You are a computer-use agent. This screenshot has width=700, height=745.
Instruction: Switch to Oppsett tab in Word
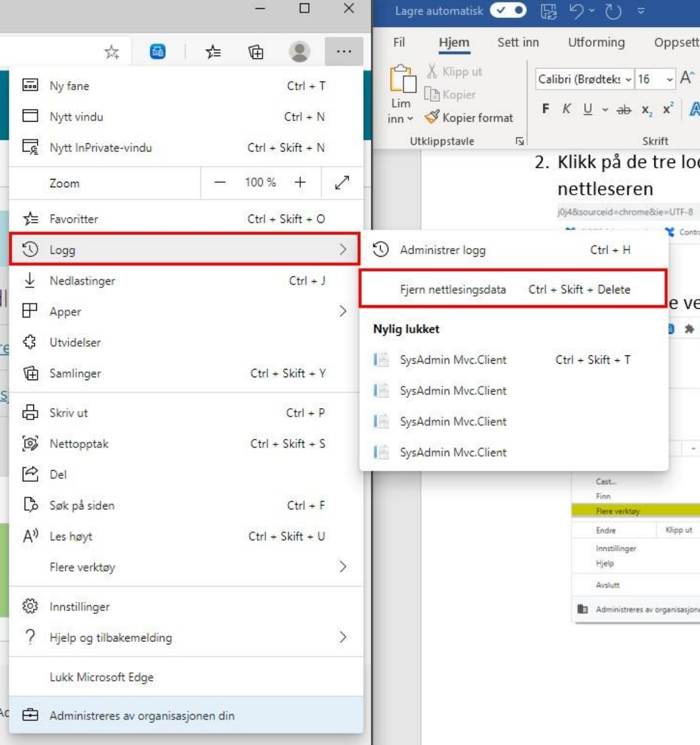click(677, 42)
